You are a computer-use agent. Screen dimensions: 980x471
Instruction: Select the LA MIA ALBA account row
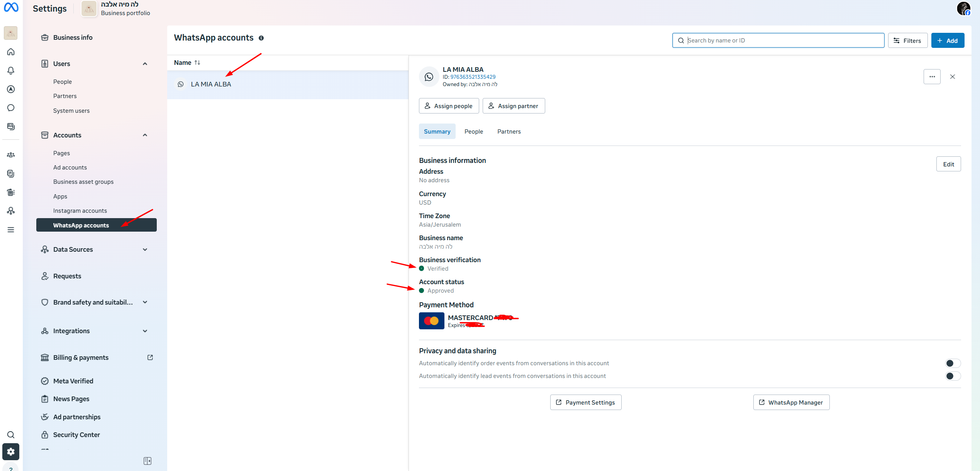(x=288, y=84)
